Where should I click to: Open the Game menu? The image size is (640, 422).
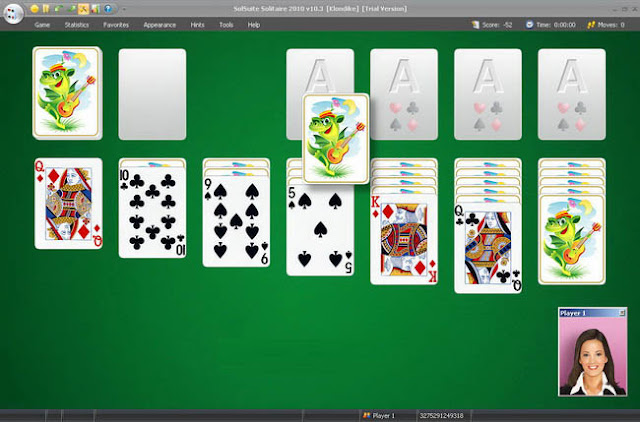[42, 25]
